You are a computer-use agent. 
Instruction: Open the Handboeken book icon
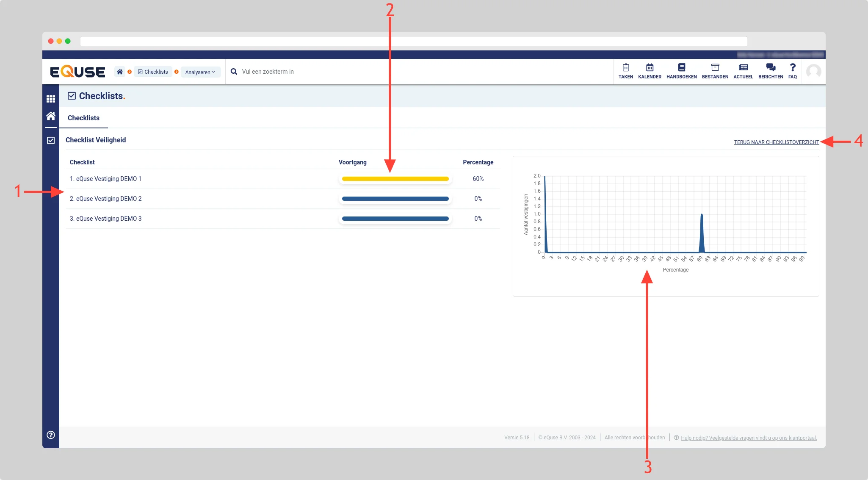click(681, 68)
